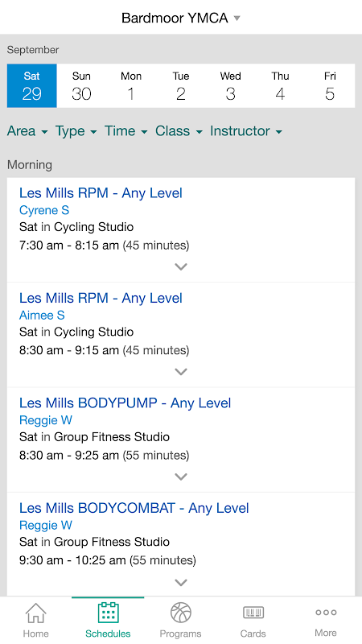Open instructor Cyrene S profile

pos(44,211)
